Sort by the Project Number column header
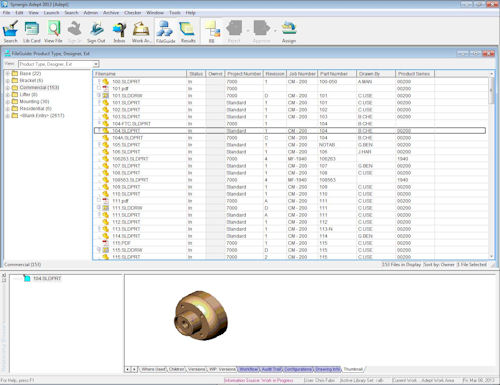 [244, 74]
